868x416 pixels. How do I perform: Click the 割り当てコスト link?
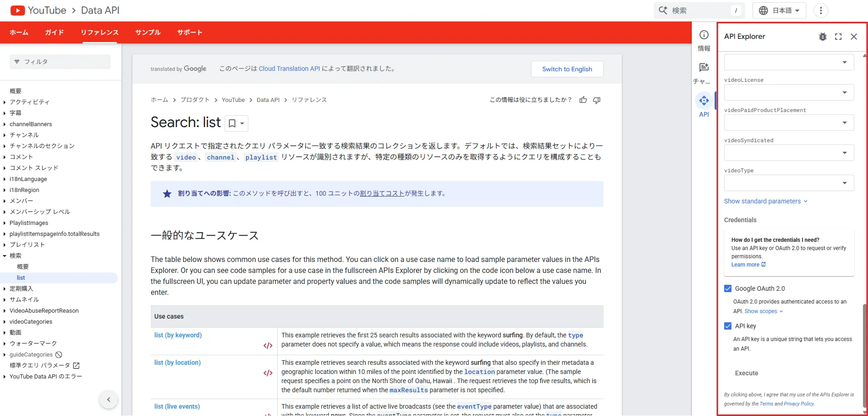tap(382, 193)
